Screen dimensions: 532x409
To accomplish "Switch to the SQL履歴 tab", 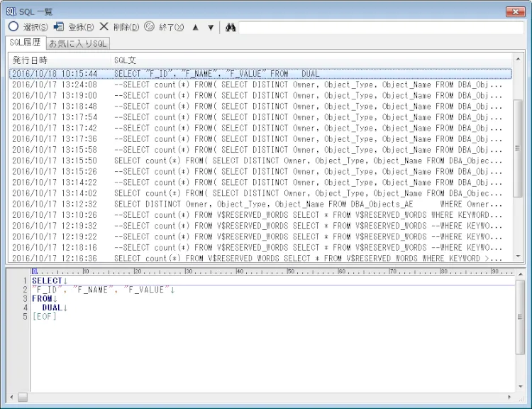I will (x=26, y=43).
